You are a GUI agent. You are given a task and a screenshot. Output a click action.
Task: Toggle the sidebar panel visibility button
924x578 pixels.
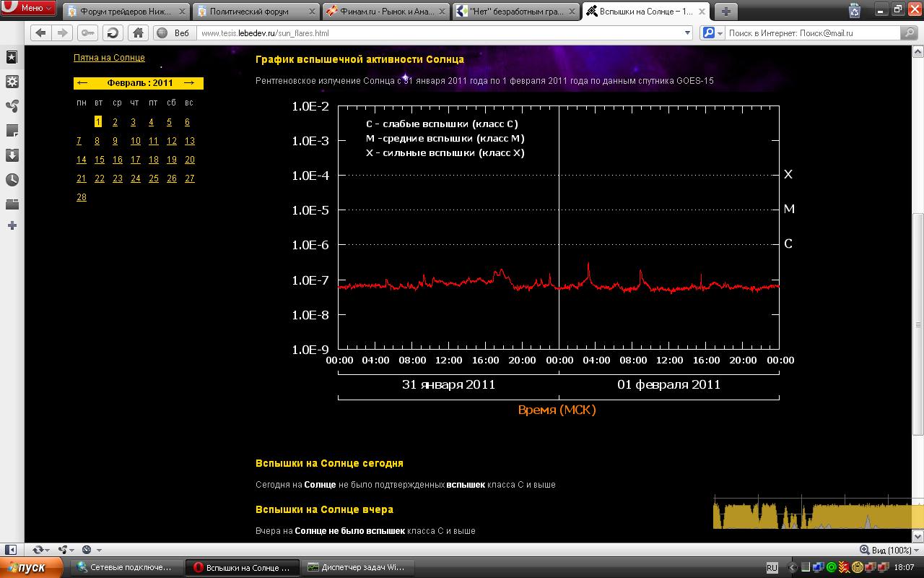click(11, 550)
